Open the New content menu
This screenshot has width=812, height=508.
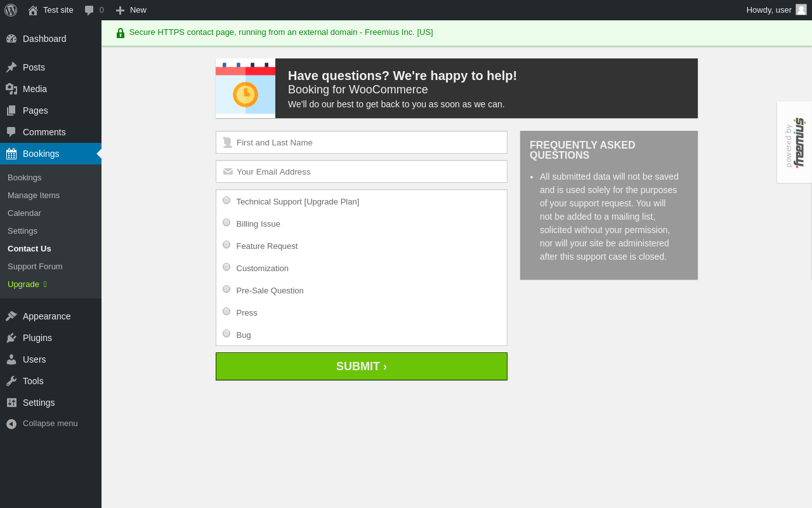coord(131,10)
